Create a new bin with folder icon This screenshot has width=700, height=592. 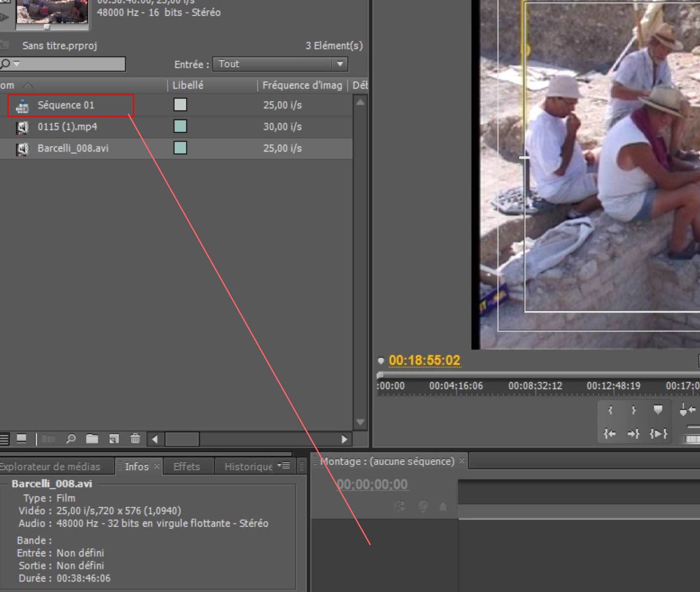coord(92,439)
